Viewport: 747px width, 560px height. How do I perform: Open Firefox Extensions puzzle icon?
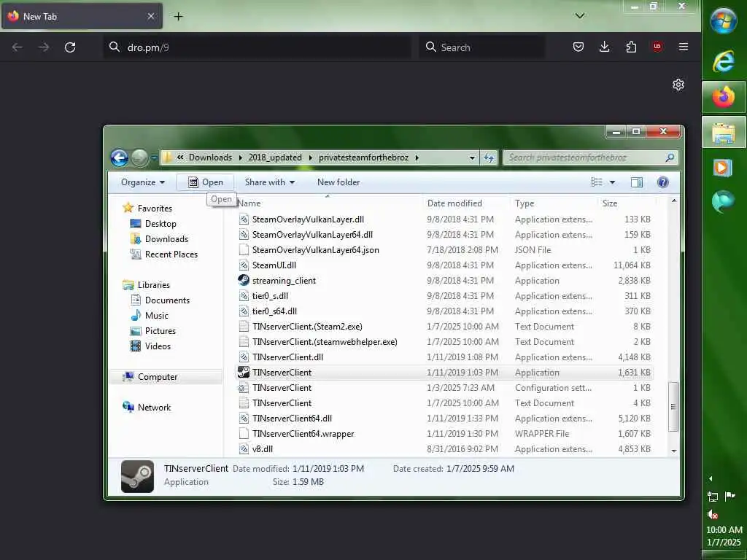coord(631,47)
